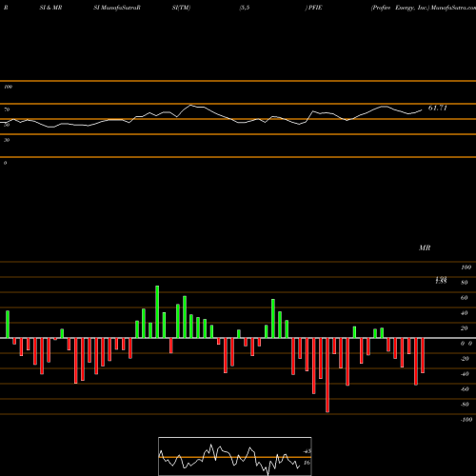Image resolution: width=476 pixels, height=476 pixels.
Task: Click the -80 label on MR axis
Action: point(465,405)
